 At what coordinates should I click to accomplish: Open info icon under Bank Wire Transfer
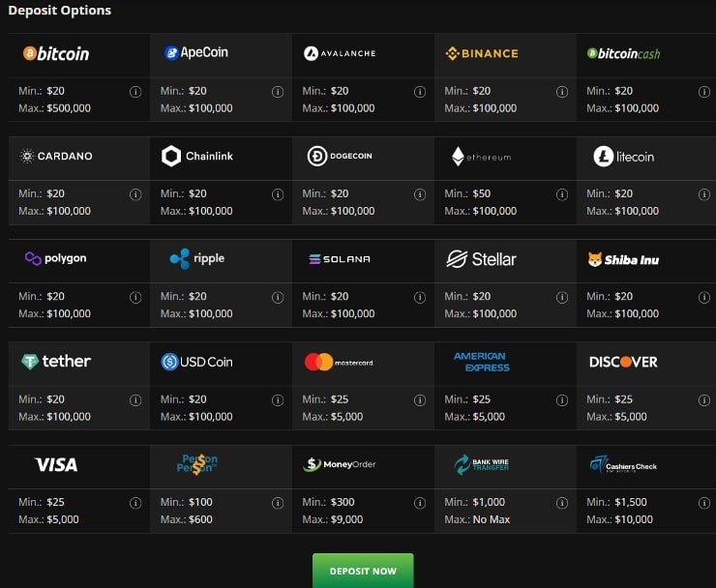click(562, 503)
